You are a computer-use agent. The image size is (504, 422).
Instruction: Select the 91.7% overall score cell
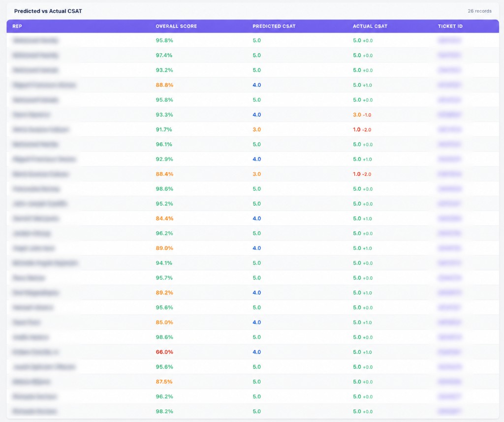coord(163,129)
